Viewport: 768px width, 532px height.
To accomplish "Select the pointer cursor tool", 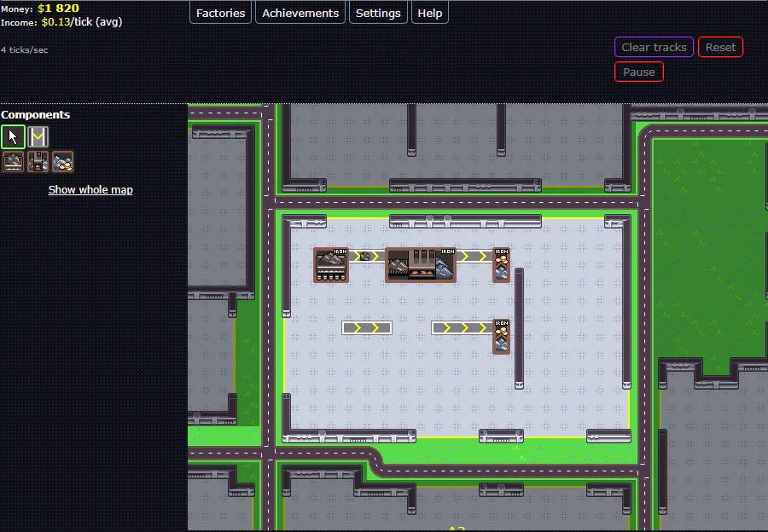I will 13,136.
